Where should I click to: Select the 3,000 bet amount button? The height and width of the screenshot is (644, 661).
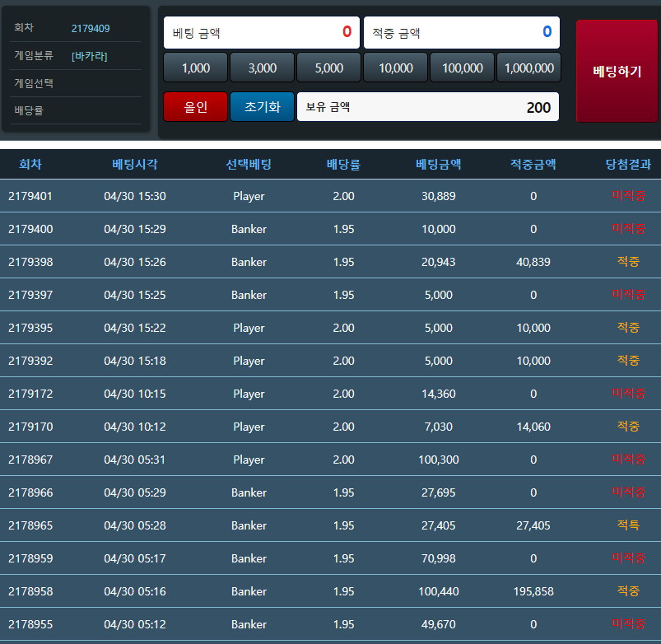263,68
